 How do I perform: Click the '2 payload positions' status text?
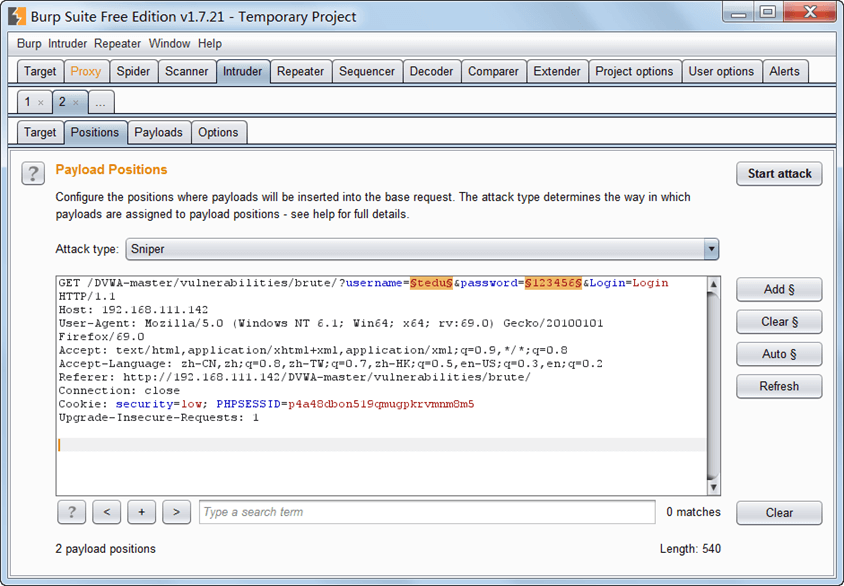point(106,549)
